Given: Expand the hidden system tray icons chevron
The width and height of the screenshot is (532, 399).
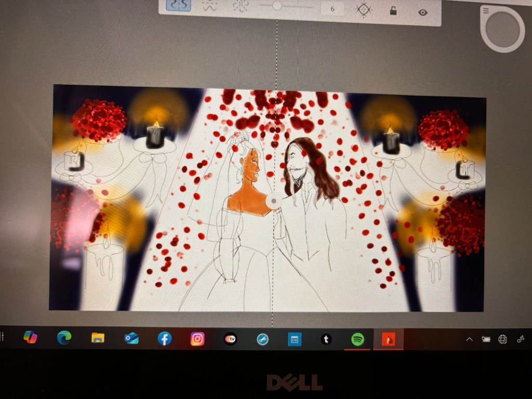Looking at the screenshot, I should click(469, 339).
